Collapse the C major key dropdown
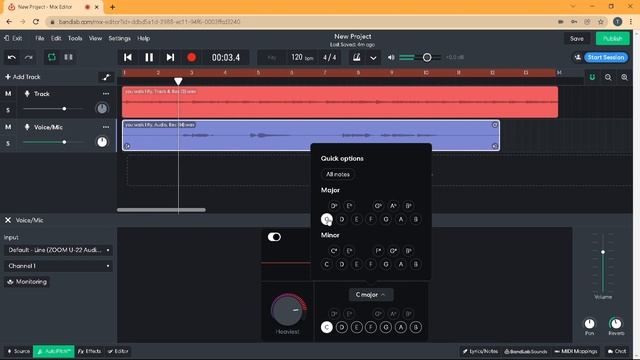 371,295
